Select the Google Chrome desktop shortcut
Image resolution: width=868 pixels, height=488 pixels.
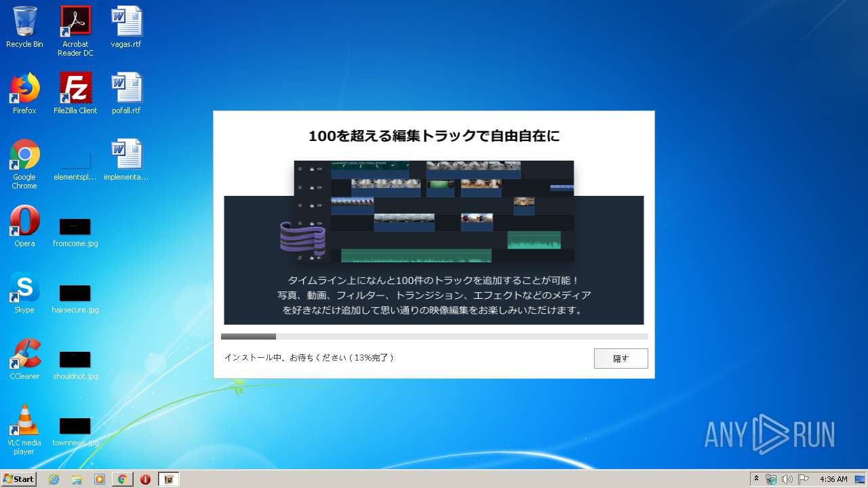pyautogui.click(x=24, y=164)
